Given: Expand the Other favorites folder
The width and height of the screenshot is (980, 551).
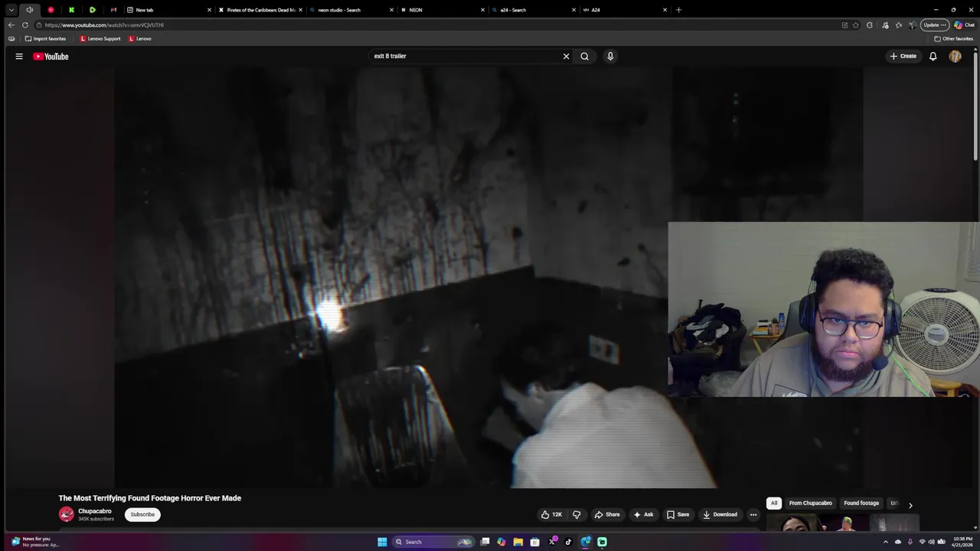Looking at the screenshot, I should pyautogui.click(x=953, y=38).
